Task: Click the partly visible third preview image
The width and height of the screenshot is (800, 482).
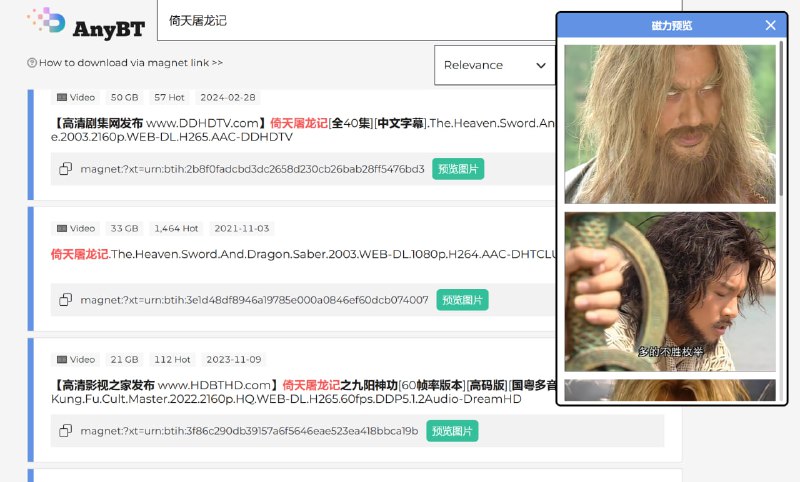Action: pyautogui.click(x=670, y=390)
